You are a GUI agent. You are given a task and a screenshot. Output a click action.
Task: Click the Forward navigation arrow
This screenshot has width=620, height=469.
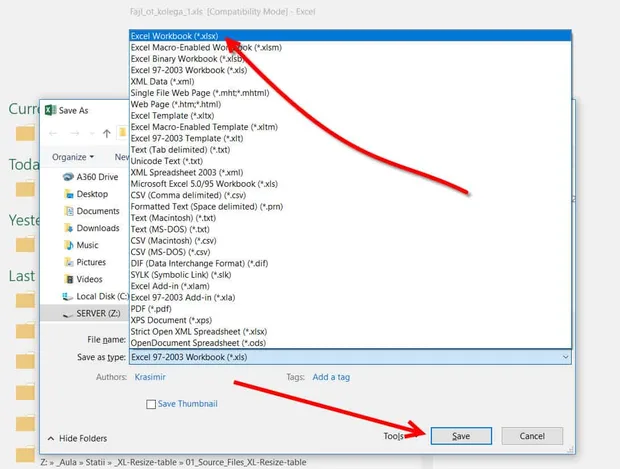(74, 134)
